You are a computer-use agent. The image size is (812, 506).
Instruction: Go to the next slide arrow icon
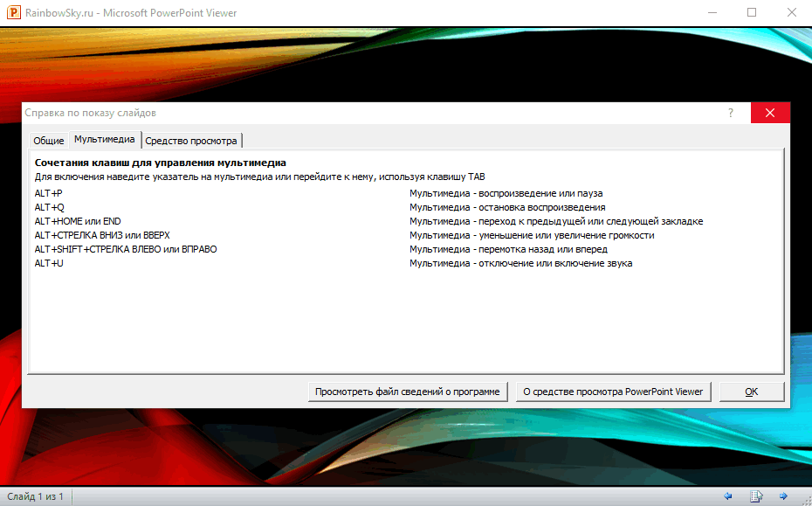click(x=783, y=496)
